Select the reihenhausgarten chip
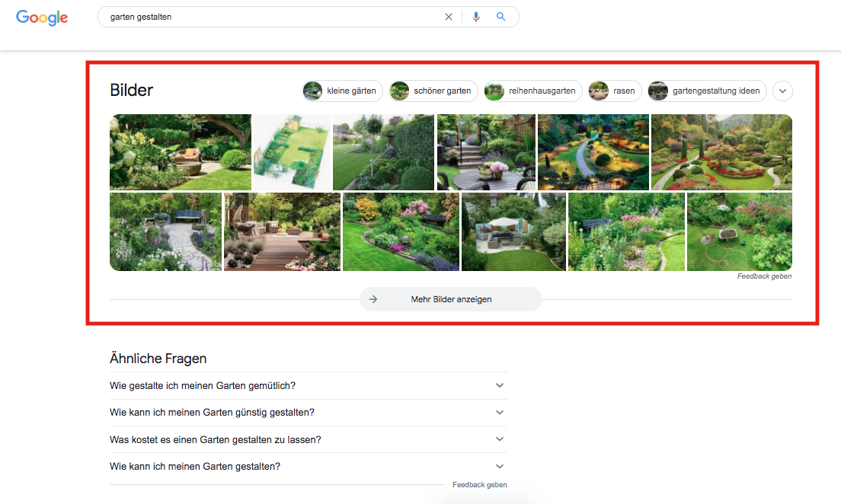841x504 pixels. click(x=533, y=91)
